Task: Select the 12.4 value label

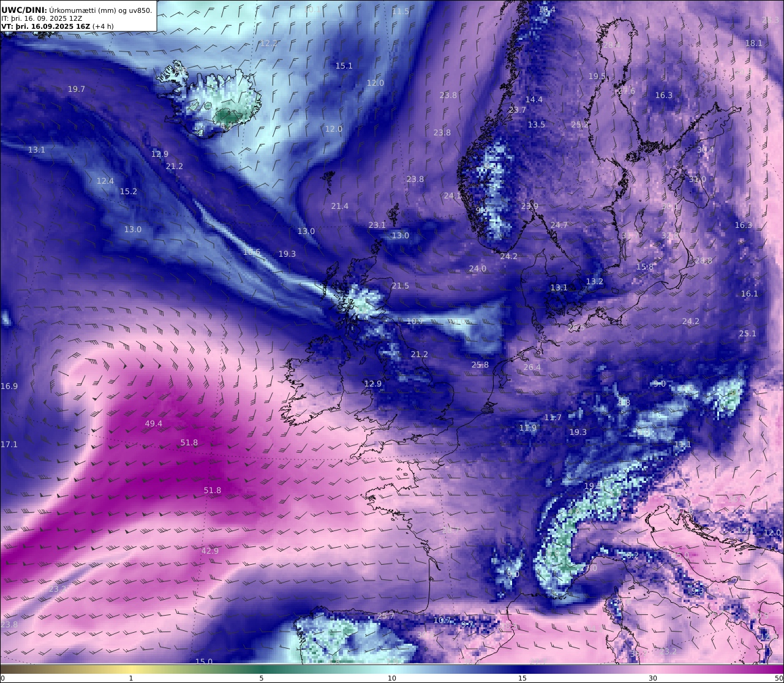Action: pos(105,181)
